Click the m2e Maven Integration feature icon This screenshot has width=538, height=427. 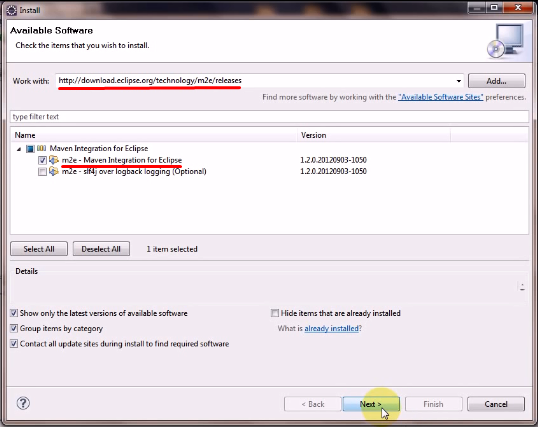point(54,160)
